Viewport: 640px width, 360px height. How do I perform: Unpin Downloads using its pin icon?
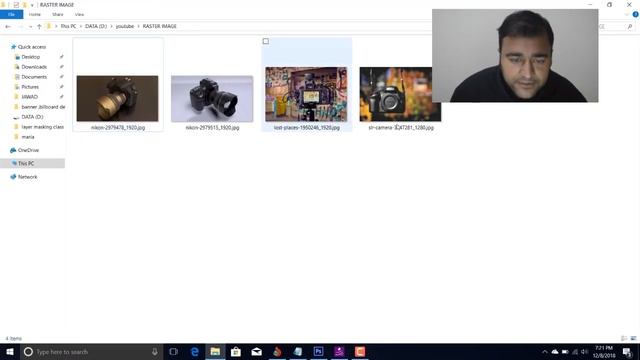click(62, 67)
